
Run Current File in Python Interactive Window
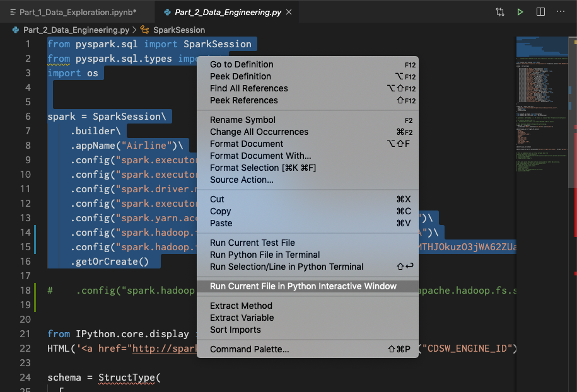coord(308,286)
